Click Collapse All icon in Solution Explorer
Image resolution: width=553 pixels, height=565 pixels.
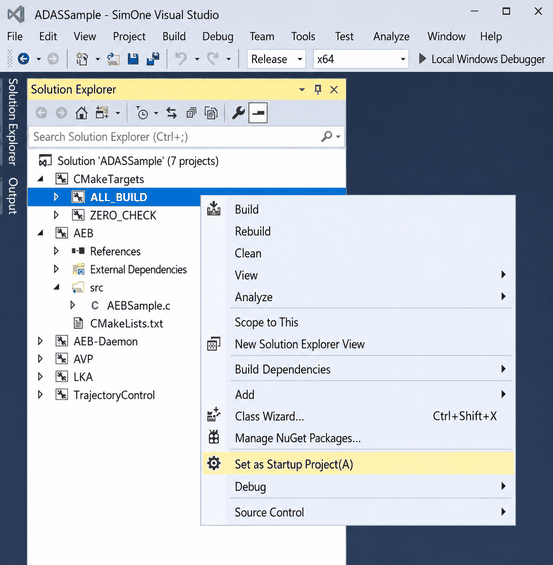(191, 113)
